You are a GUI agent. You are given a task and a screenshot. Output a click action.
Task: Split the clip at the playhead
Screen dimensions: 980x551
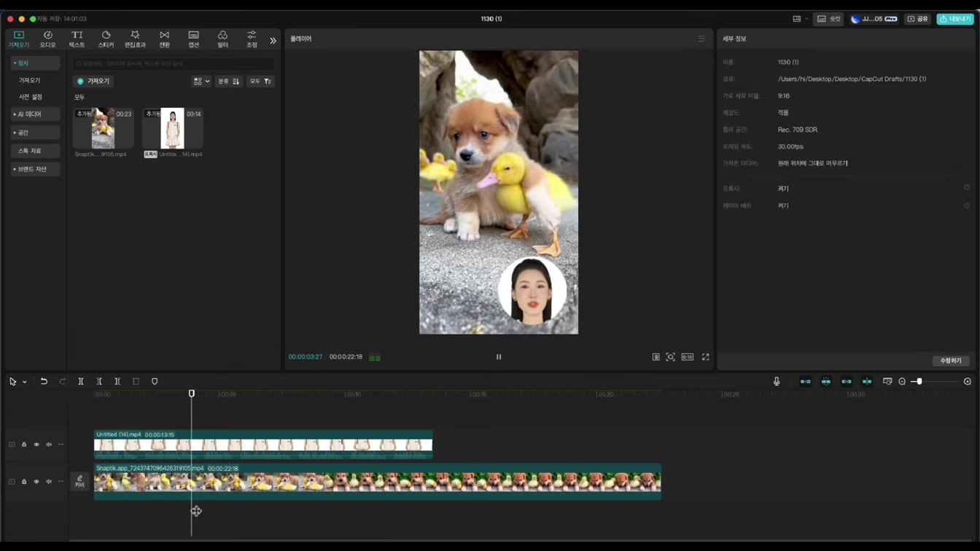81,382
